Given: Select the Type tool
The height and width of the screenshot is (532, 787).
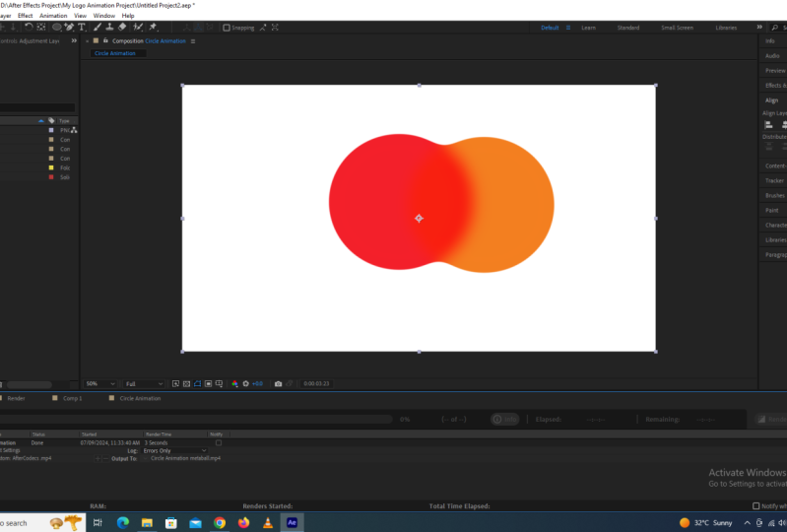Looking at the screenshot, I should click(82, 28).
